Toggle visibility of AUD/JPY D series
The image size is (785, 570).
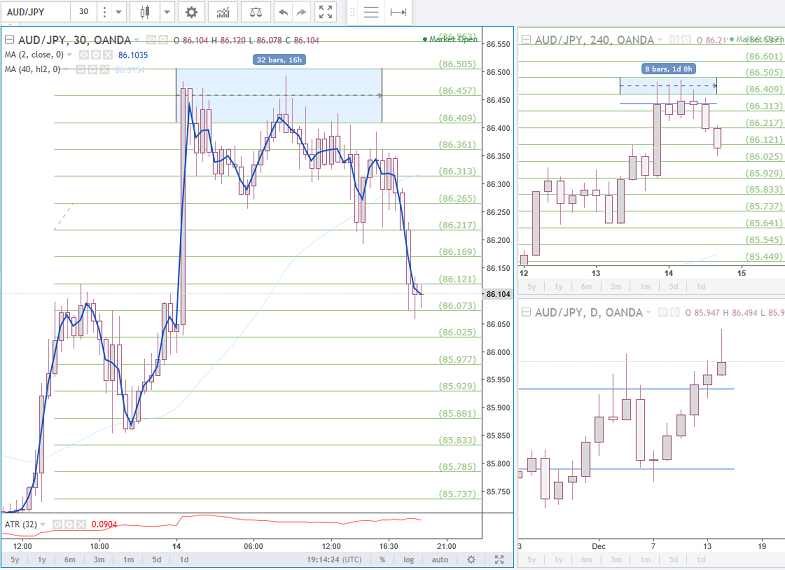663,312
